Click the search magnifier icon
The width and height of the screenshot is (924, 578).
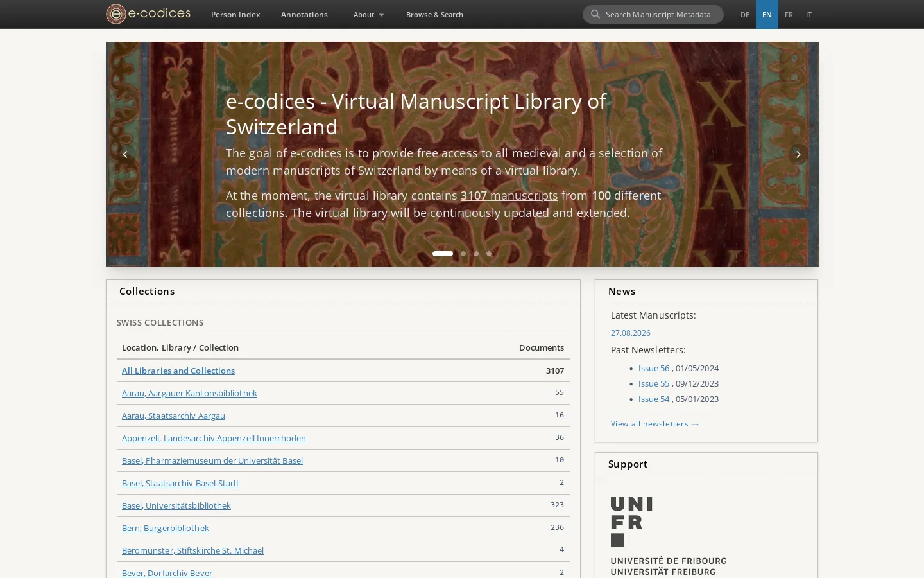[595, 14]
